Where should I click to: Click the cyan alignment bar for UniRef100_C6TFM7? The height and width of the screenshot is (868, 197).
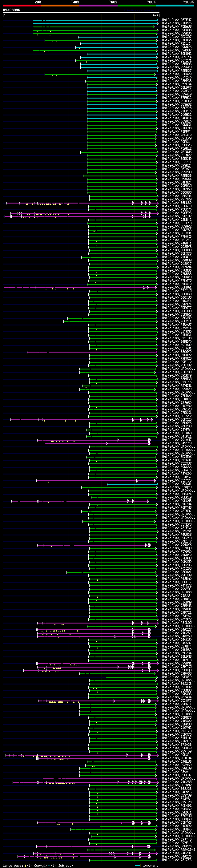pos(96,20)
